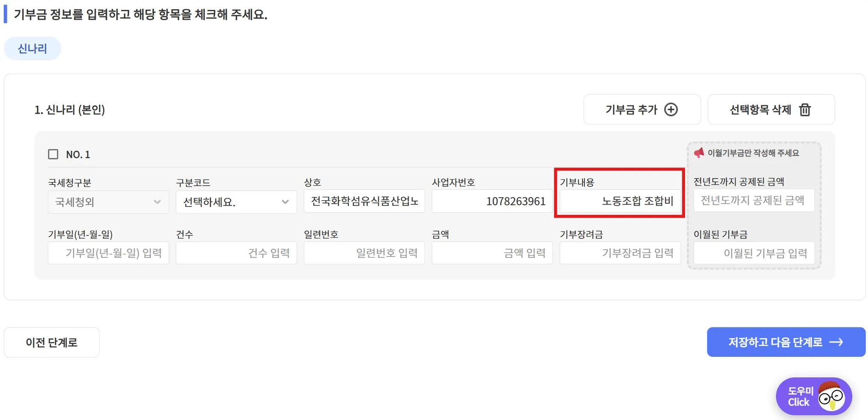Viewport: 868px width, 420px height.
Task: Go back with 이전 단계로 button
Action: 52,342
